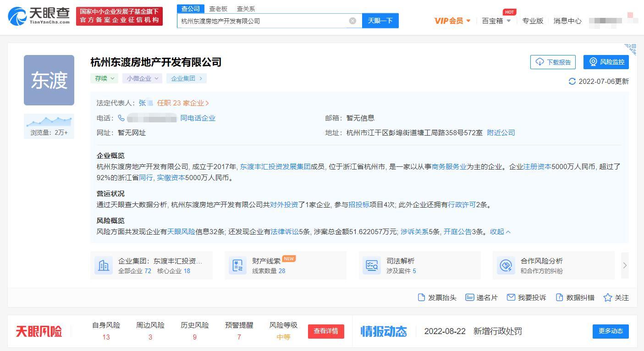Open the 涉诉关系 link

point(415,232)
